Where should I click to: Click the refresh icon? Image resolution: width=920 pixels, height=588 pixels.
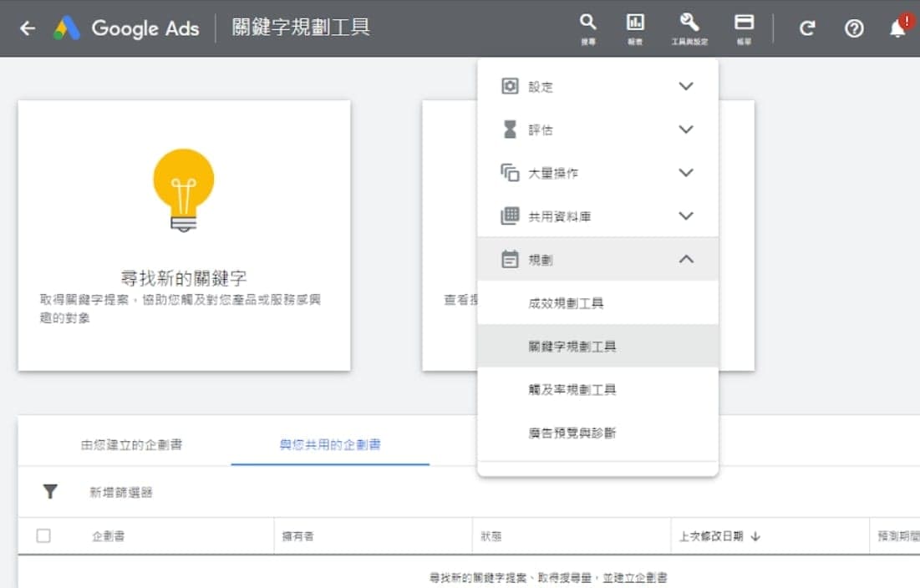tap(807, 28)
